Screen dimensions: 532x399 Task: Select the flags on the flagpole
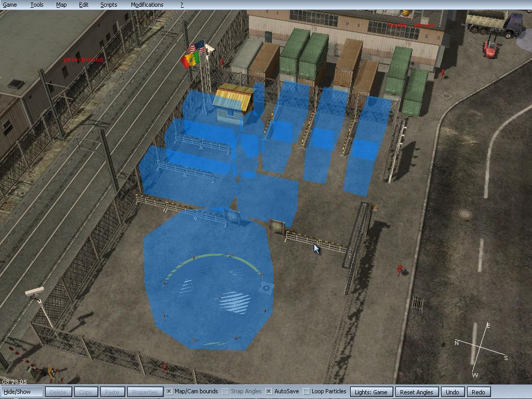tap(194, 54)
